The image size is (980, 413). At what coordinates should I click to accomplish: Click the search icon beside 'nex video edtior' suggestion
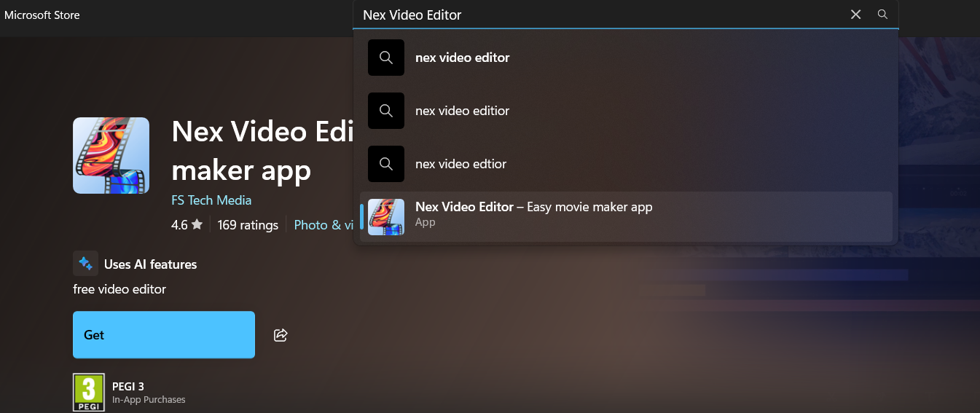tap(386, 164)
